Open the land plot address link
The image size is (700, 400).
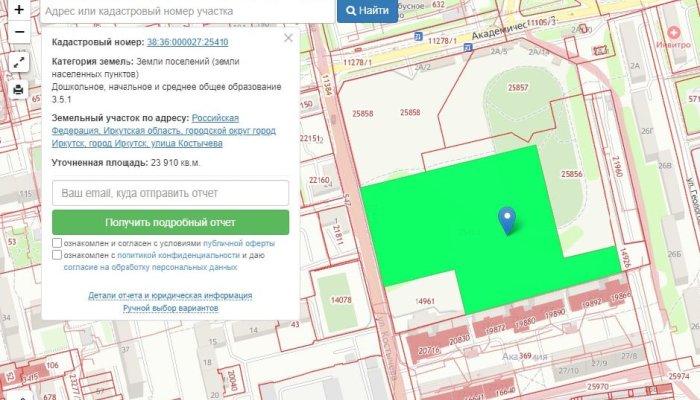click(x=163, y=131)
